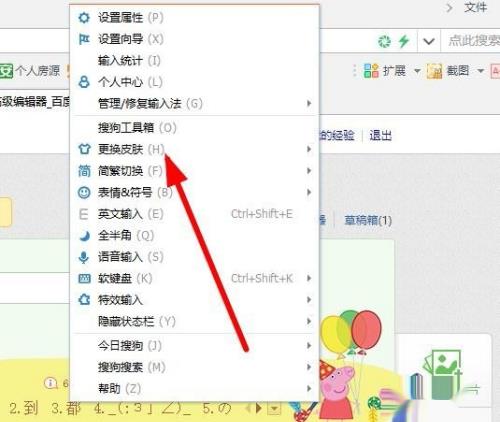This screenshot has height=422, width=500.
Task: Click the icon beside 特效输入
Action: (84, 300)
